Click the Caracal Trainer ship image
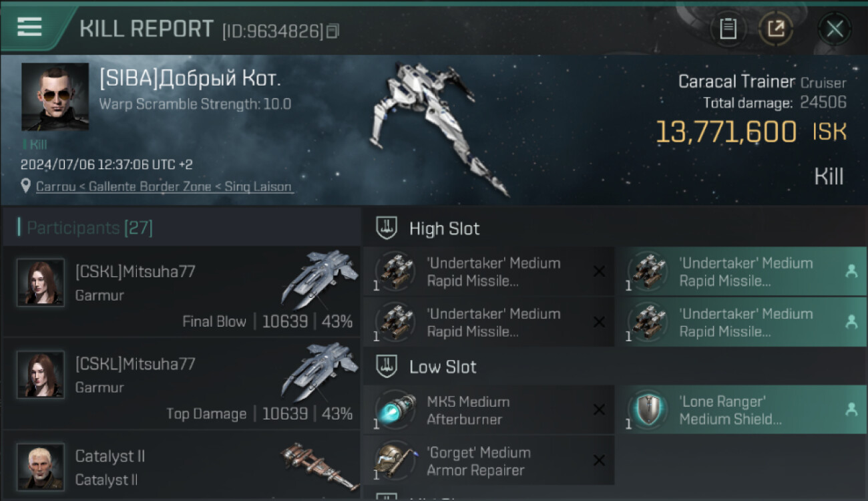This screenshot has width=868, height=501. point(437,127)
